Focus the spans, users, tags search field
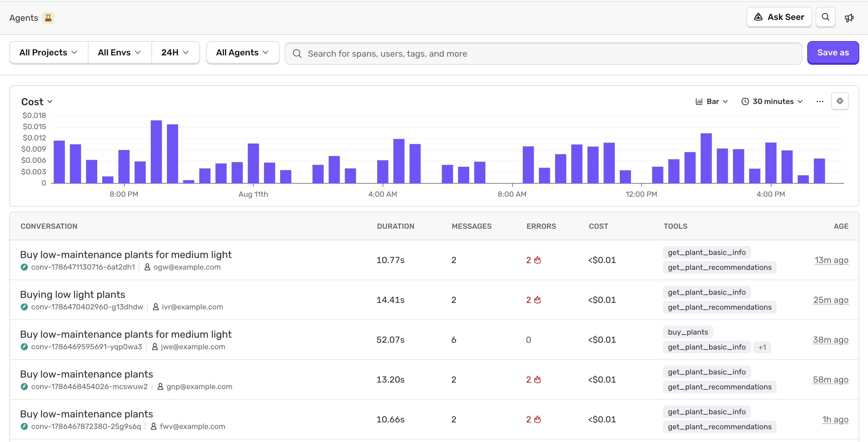Image resolution: width=868 pixels, height=442 pixels. pyautogui.click(x=543, y=54)
